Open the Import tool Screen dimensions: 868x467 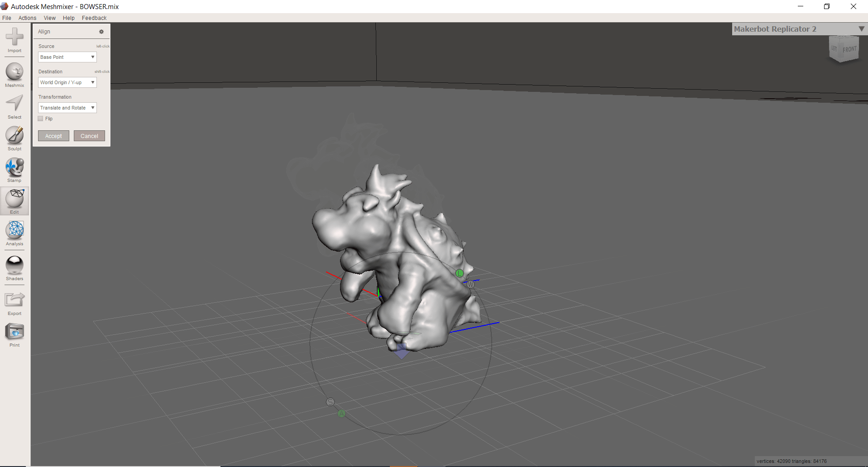coord(14,40)
